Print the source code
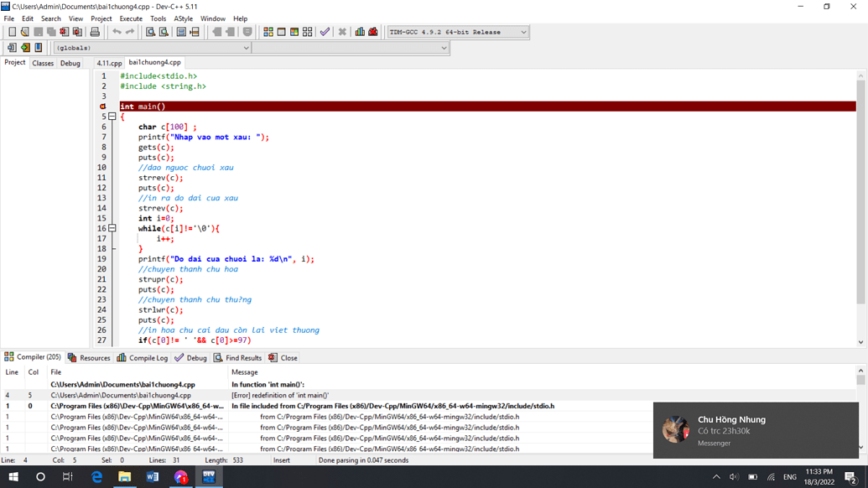Viewport: 868px width, 488px height. coord(94,31)
